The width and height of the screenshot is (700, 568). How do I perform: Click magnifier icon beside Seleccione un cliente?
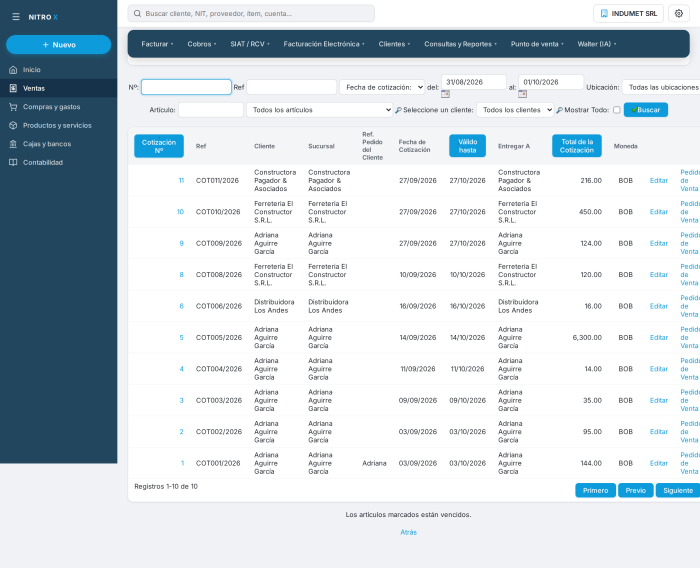point(398,110)
